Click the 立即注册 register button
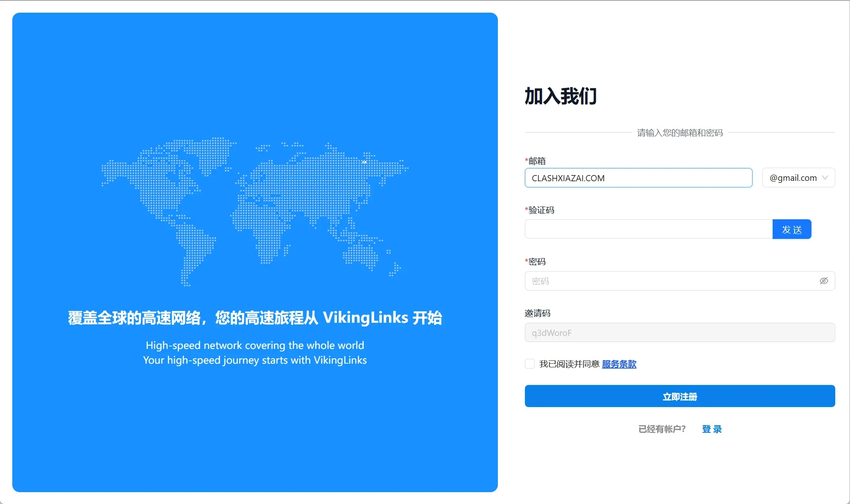Screen dimensions: 850x504 (x=680, y=396)
